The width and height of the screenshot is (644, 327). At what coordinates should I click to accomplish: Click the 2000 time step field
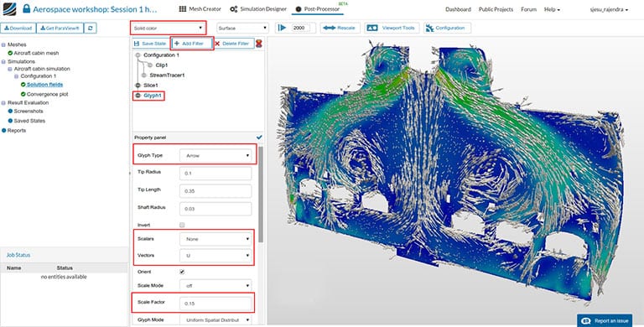point(303,28)
